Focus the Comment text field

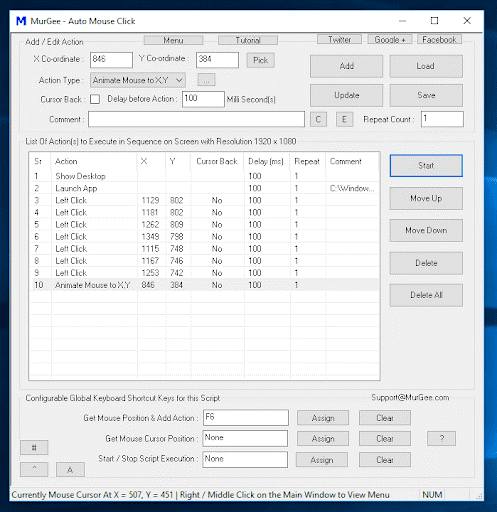pyautogui.click(x=196, y=119)
